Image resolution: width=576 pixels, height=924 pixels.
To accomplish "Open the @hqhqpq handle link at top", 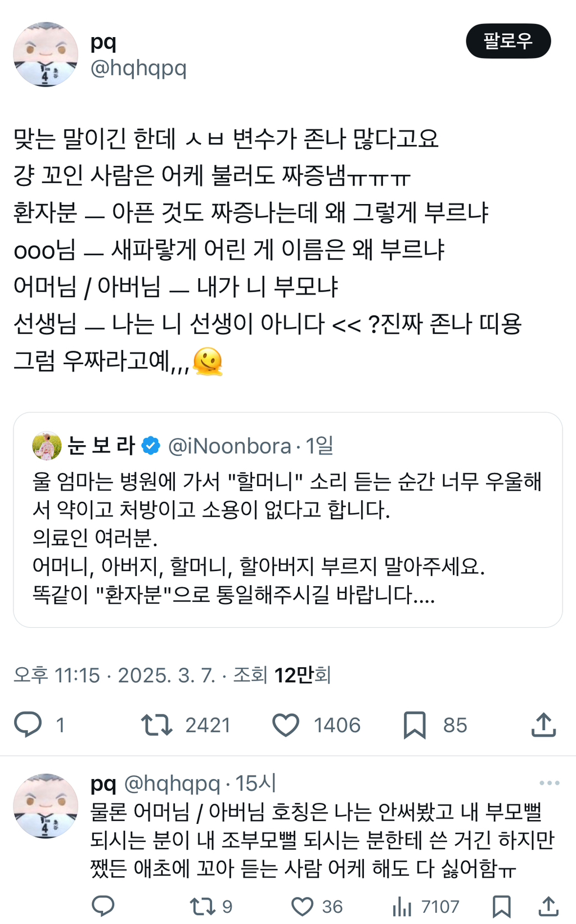I will [138, 69].
